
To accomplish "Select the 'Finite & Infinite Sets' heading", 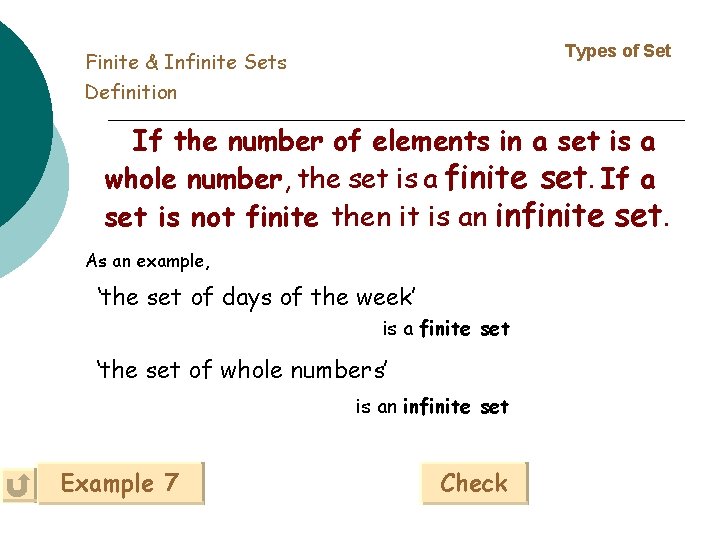I will pyautogui.click(x=186, y=62).
